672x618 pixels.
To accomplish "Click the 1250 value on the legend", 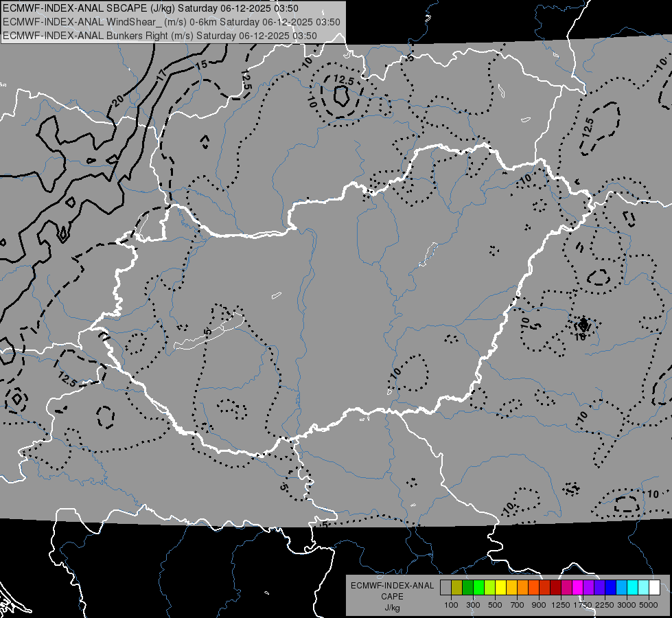I will [x=561, y=605].
